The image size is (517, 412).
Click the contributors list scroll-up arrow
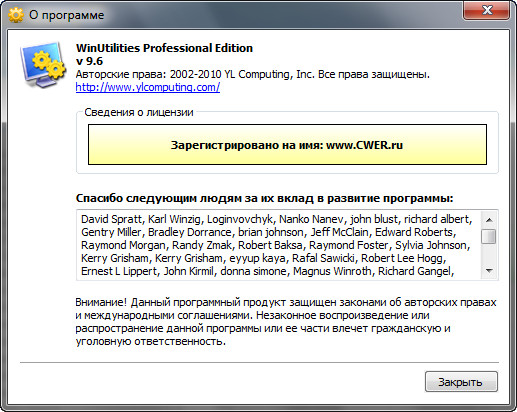(489, 220)
